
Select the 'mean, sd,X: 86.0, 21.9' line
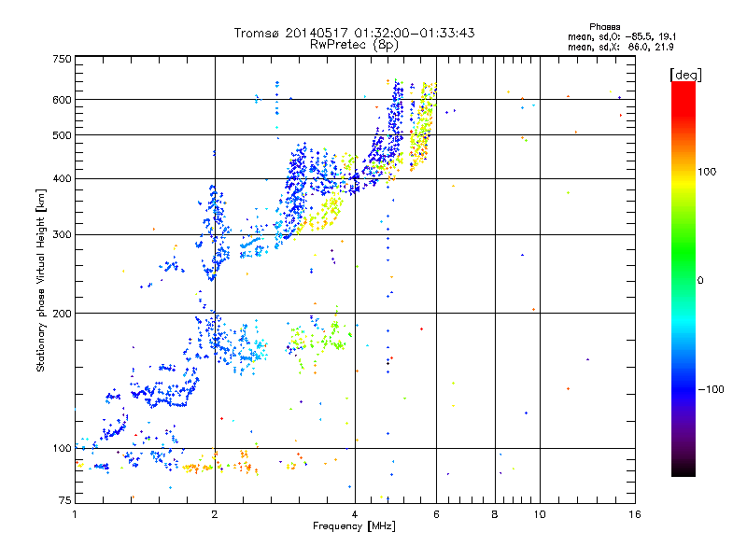[620, 47]
